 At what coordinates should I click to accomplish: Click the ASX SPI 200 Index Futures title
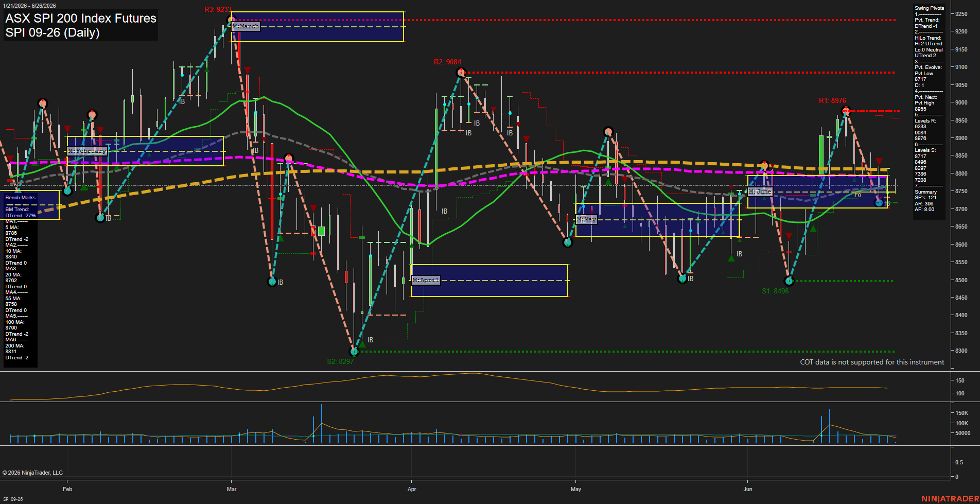(x=81, y=18)
